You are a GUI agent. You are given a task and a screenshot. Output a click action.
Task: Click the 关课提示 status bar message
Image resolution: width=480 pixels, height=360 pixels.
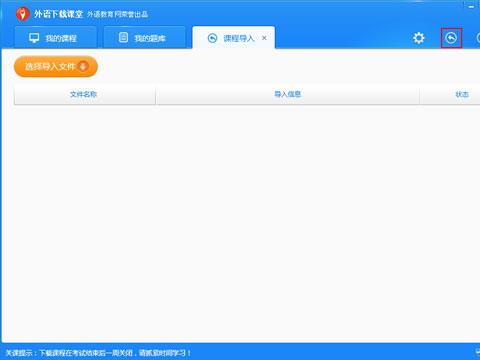click(x=98, y=353)
